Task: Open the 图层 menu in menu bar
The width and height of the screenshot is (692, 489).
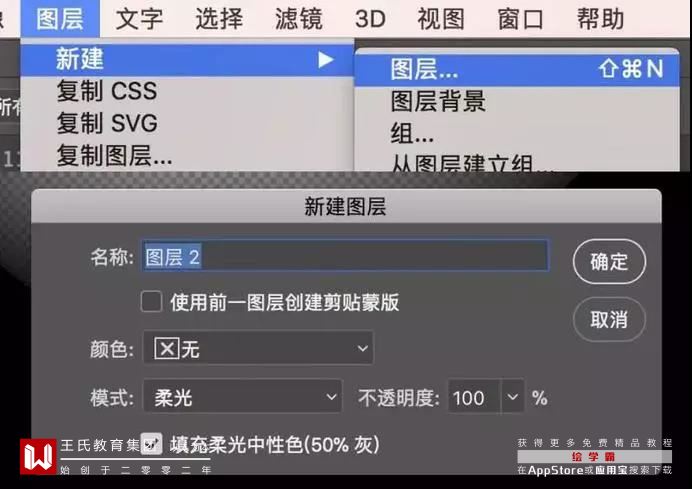Action: [x=60, y=19]
